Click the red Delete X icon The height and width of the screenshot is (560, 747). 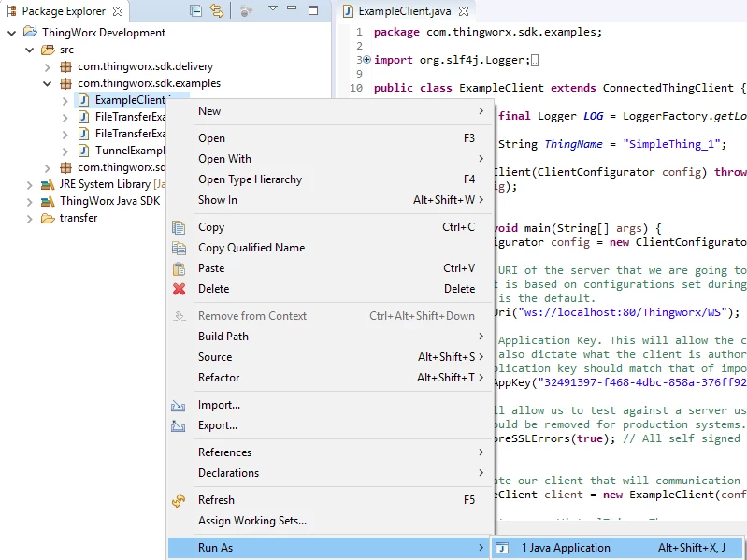(180, 289)
